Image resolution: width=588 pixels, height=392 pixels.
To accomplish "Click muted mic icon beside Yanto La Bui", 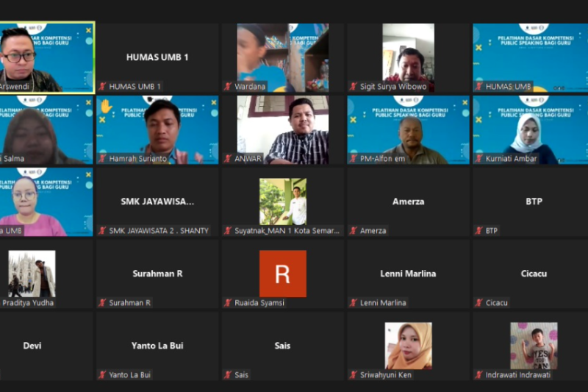I will 102,375.
